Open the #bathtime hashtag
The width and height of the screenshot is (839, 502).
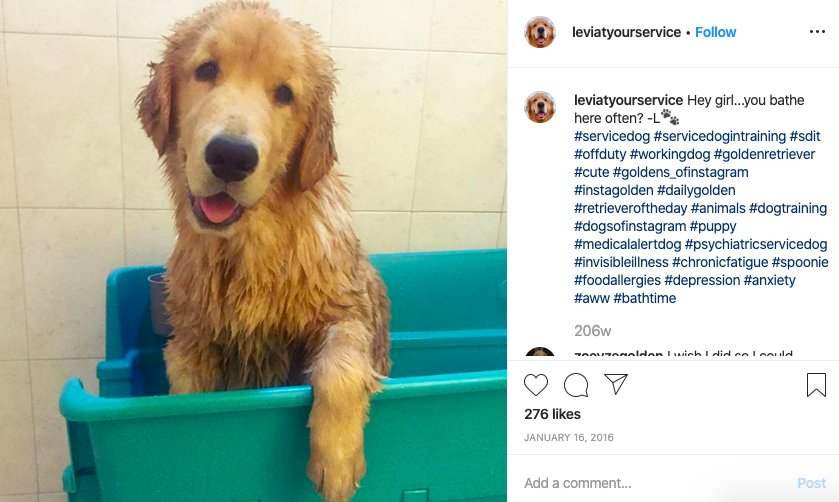click(644, 298)
